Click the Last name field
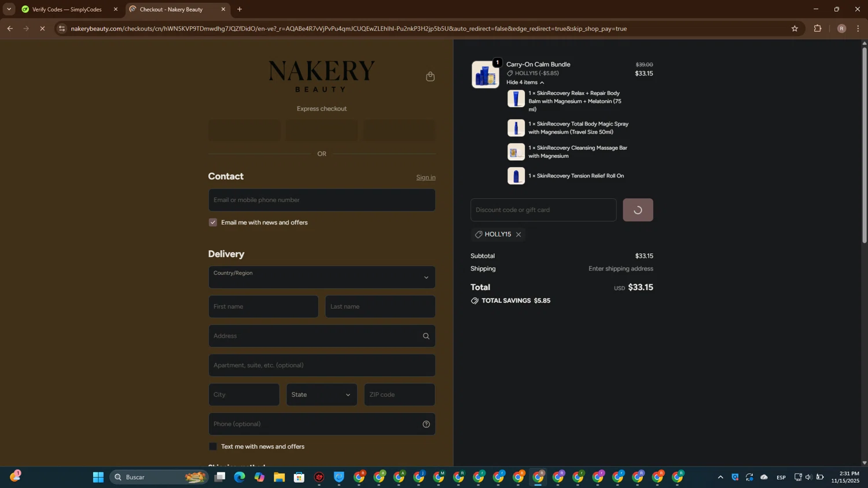 click(380, 306)
